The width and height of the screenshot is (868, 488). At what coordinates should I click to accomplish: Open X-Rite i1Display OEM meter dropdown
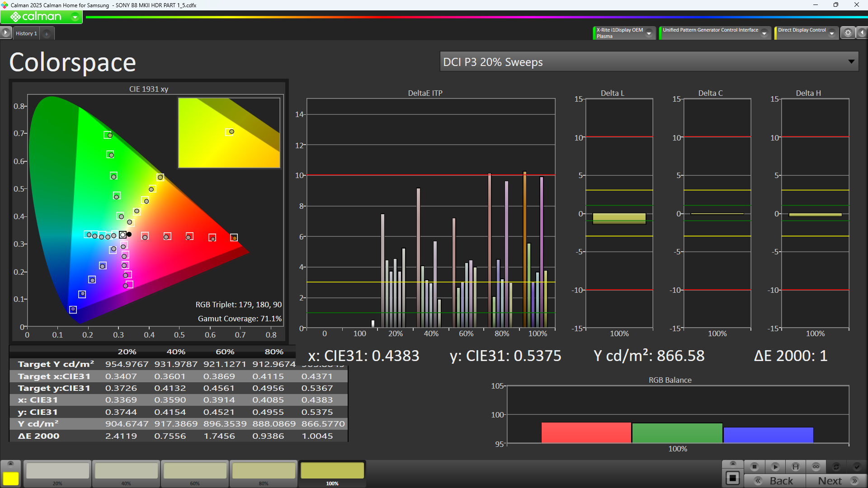pos(649,33)
